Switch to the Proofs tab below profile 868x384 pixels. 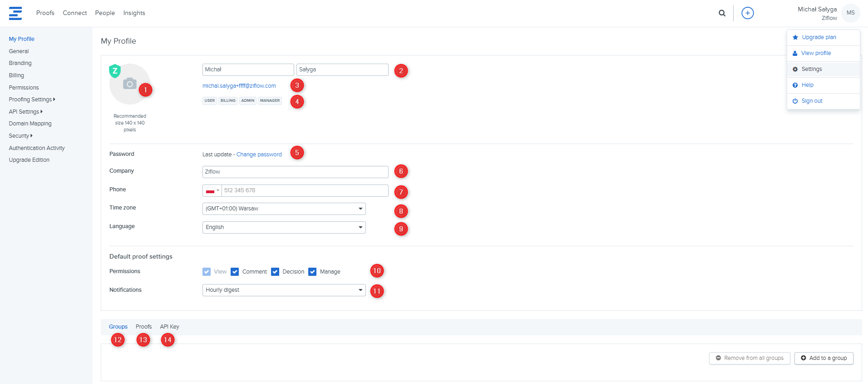(x=143, y=327)
